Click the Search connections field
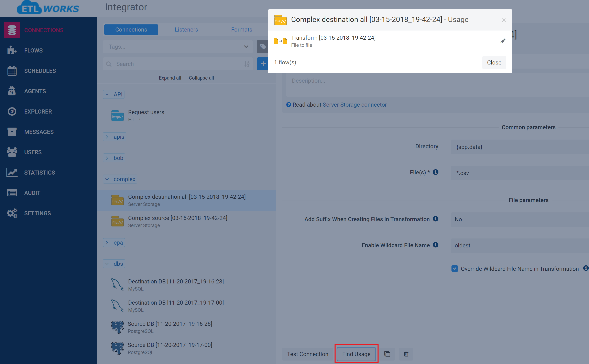Viewport: 589px width, 364px height. pyautogui.click(x=178, y=64)
